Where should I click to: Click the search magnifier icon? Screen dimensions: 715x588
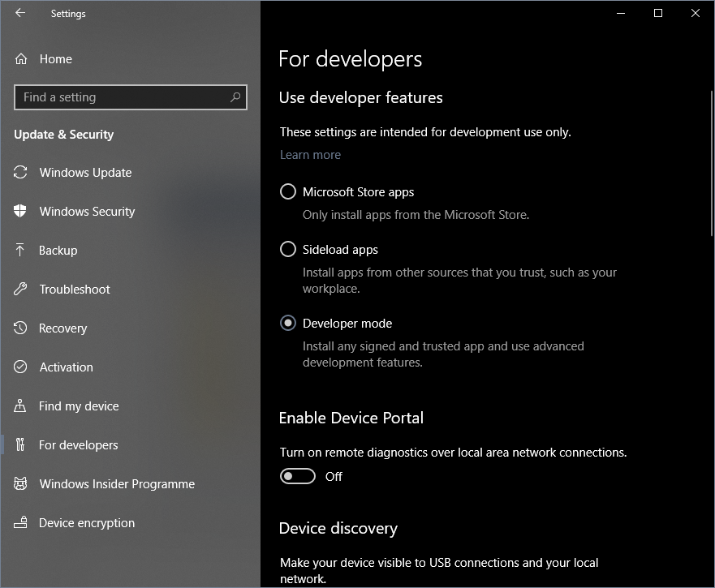tap(235, 97)
